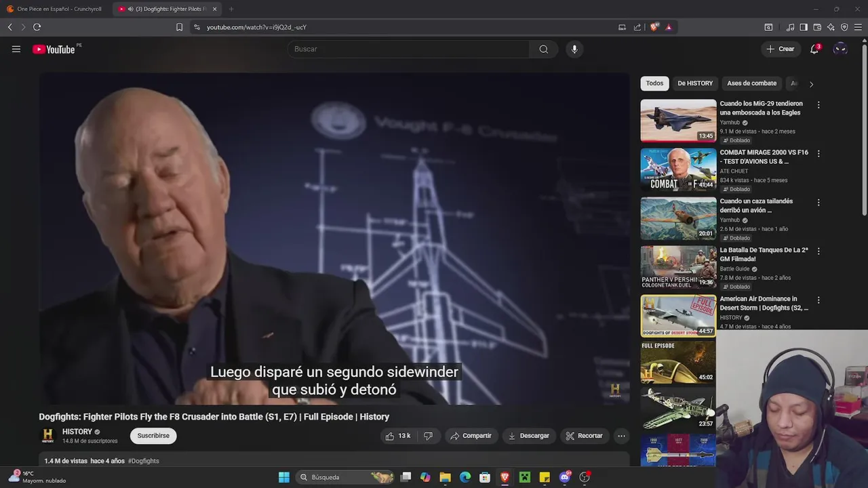Open a new browser tab
This screenshot has width=868, height=488.
point(231,9)
